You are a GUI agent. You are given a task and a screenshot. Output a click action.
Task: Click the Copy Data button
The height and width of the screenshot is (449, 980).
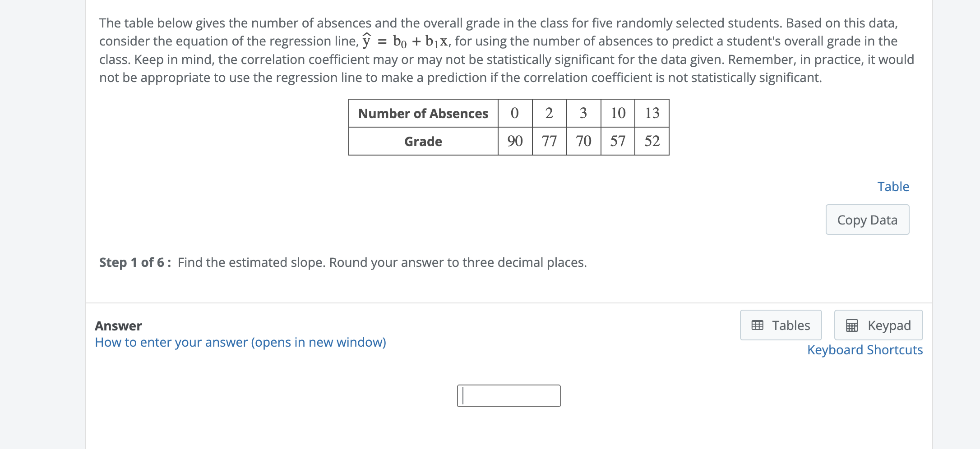[x=867, y=220]
